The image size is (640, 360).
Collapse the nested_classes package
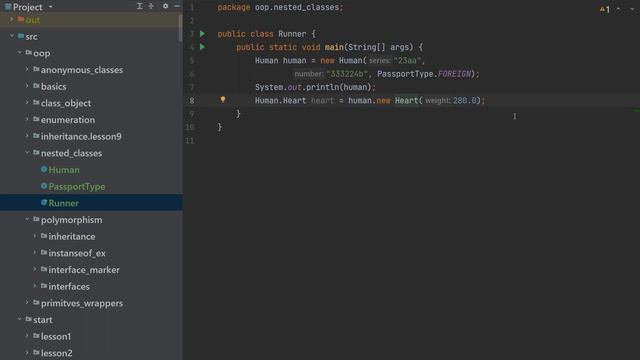point(27,153)
